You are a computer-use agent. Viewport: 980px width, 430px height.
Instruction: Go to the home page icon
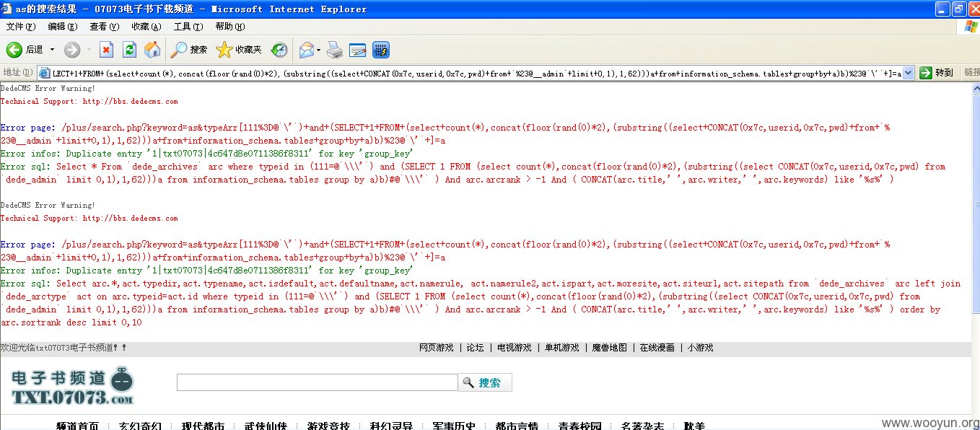(152, 50)
